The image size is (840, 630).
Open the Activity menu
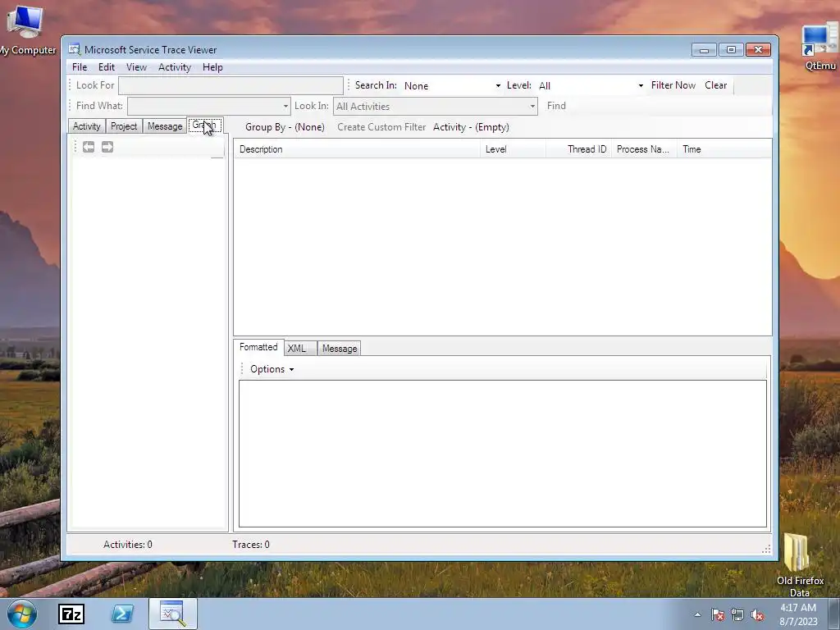click(174, 67)
